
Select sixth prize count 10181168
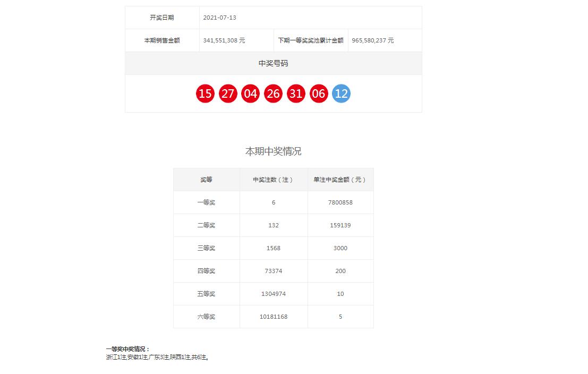pos(274,317)
